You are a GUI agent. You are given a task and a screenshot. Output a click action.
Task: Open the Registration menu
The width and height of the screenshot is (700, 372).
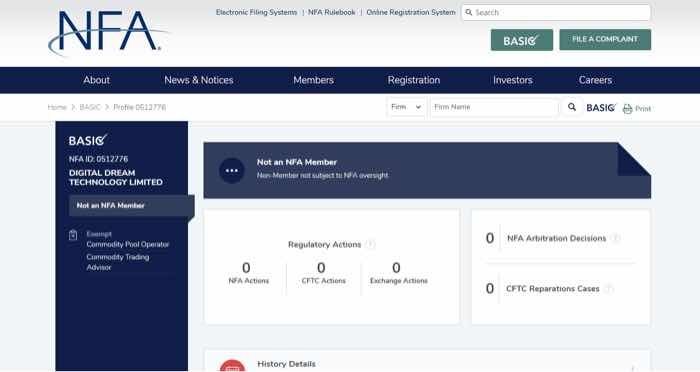point(414,80)
